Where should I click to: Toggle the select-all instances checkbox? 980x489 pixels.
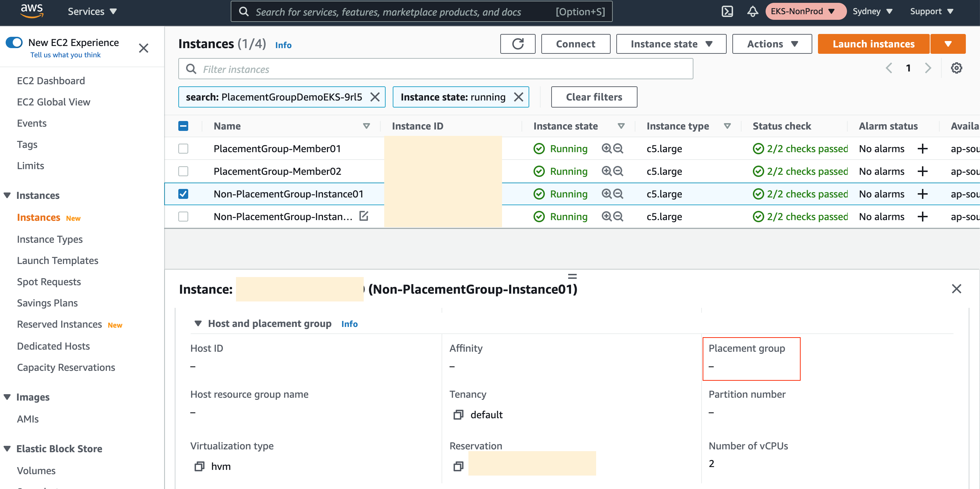pyautogui.click(x=183, y=126)
